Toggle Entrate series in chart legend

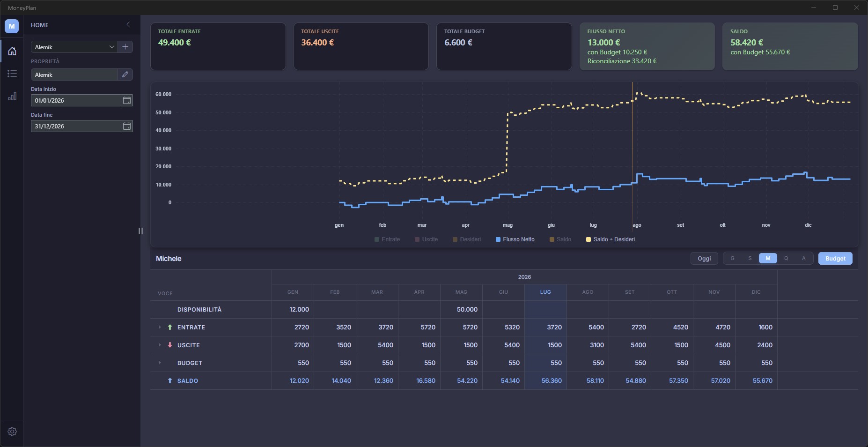387,239
